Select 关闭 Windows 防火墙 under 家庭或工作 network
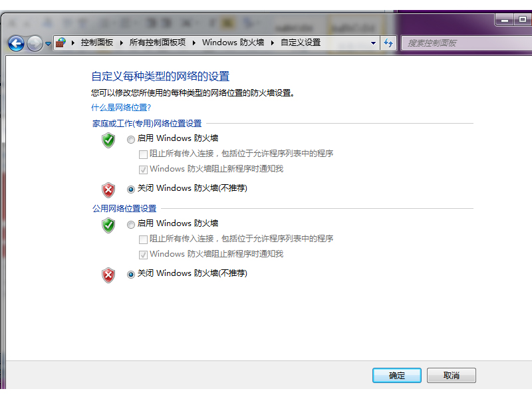Image resolution: width=532 pixels, height=399 pixels. [130, 190]
